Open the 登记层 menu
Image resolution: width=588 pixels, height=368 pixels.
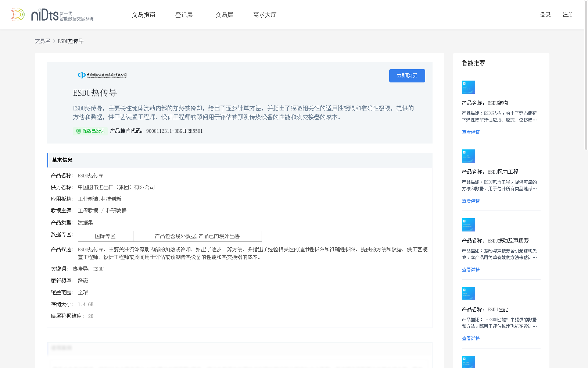(x=184, y=15)
